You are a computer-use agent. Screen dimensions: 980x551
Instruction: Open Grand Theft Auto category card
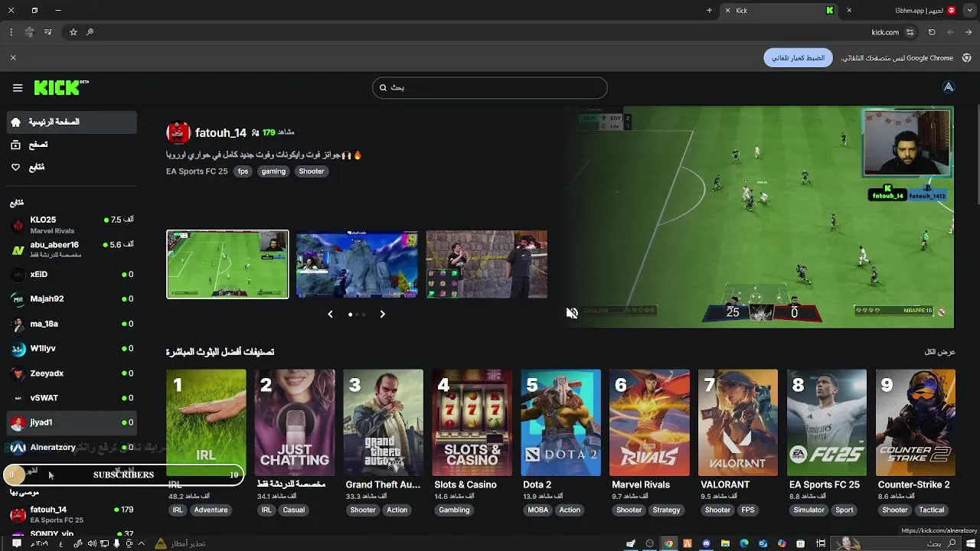384,422
